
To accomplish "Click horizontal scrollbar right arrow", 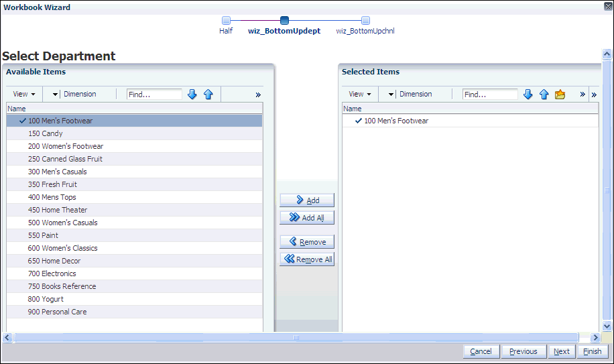I will click(595, 337).
